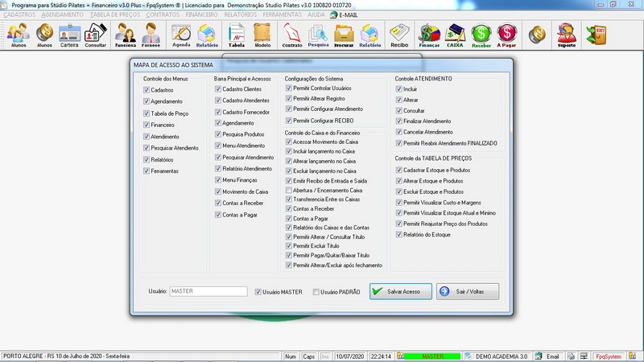Open the RELATÓRIOS menu
644x362 pixels.
[240, 14]
